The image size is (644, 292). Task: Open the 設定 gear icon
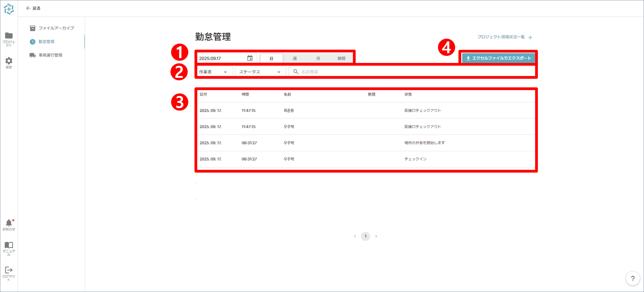[9, 61]
